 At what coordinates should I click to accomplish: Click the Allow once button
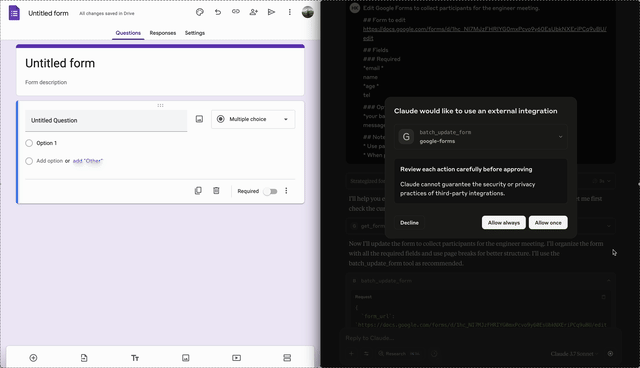pos(548,223)
